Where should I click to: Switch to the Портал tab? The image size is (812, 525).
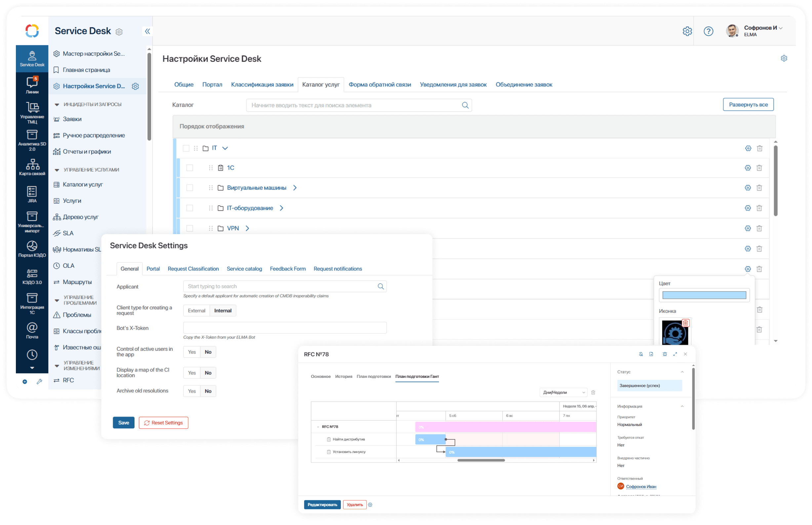212,85
